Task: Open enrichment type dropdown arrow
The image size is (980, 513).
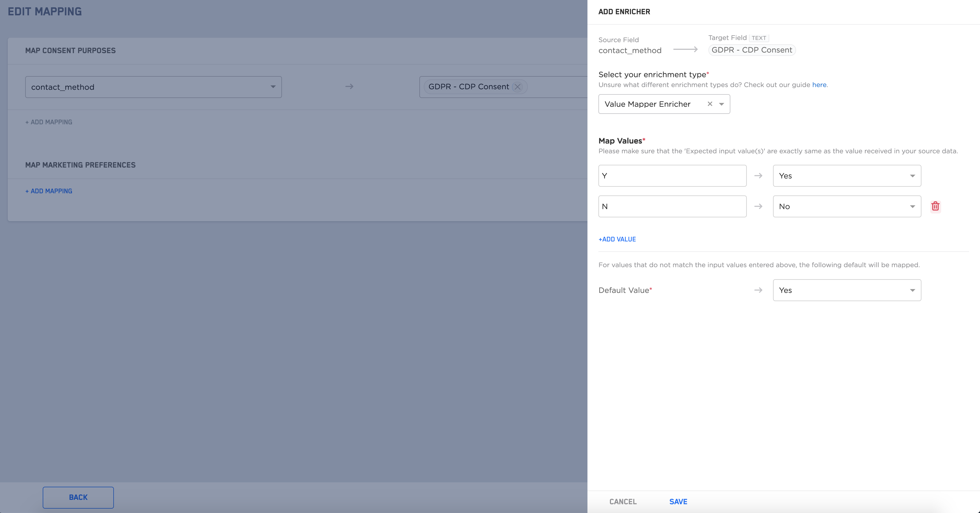Action: (721, 104)
